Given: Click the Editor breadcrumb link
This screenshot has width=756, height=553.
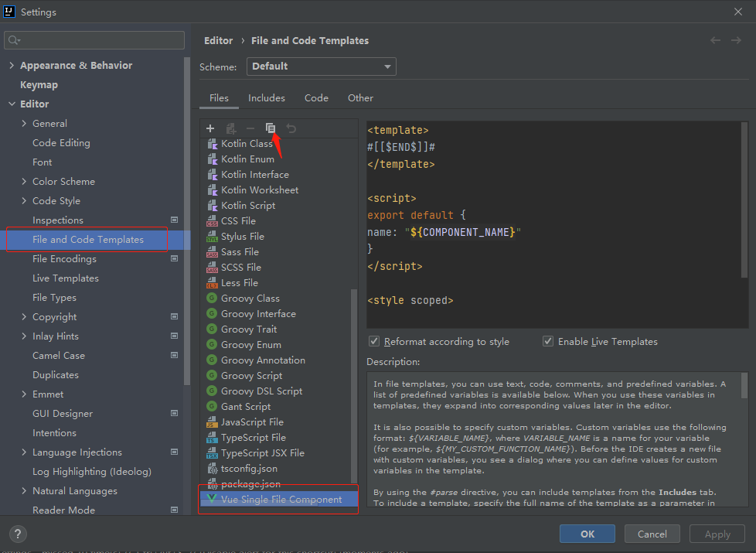Looking at the screenshot, I should [x=219, y=40].
